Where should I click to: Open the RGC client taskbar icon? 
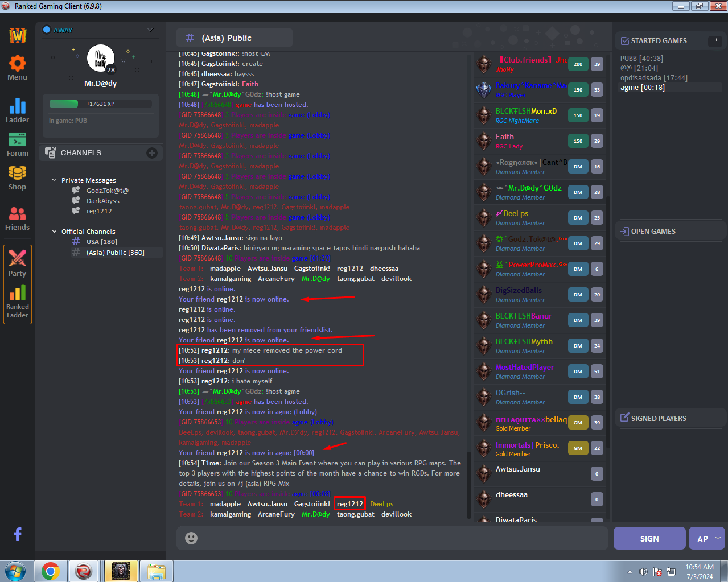click(x=84, y=571)
